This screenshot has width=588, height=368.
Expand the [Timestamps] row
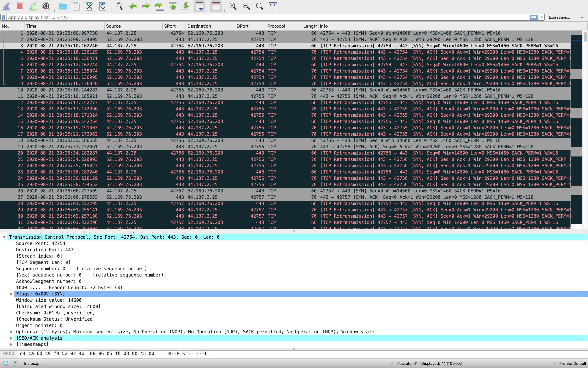(11, 344)
